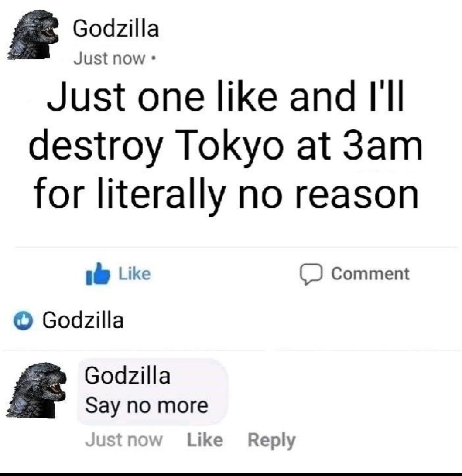Like the "Say no more" comment
462x476 pixels.
(x=205, y=440)
